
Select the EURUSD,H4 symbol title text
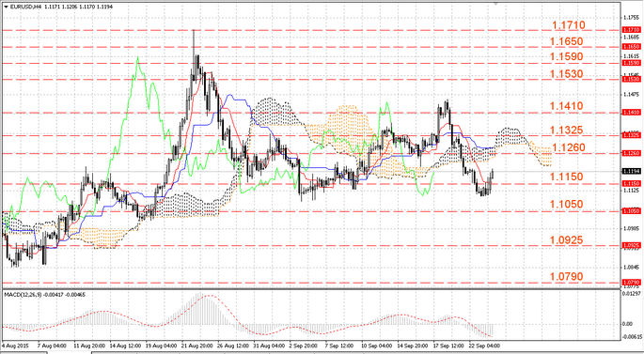click(x=25, y=7)
